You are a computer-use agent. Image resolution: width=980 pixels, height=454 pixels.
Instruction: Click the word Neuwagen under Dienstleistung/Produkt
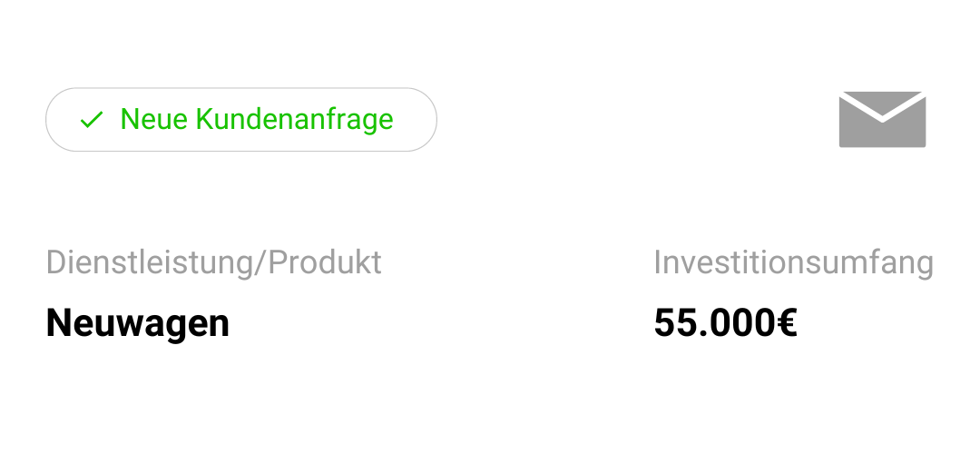138,322
